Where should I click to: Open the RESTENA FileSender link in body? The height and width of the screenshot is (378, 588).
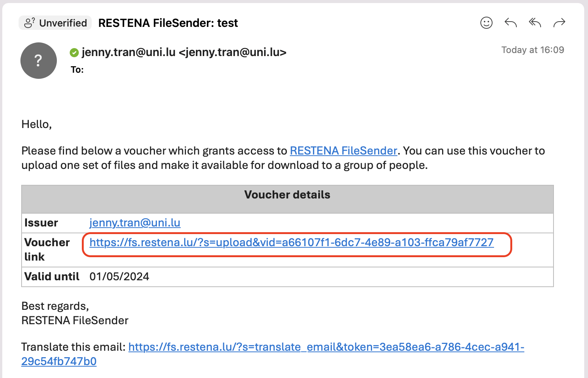343,151
